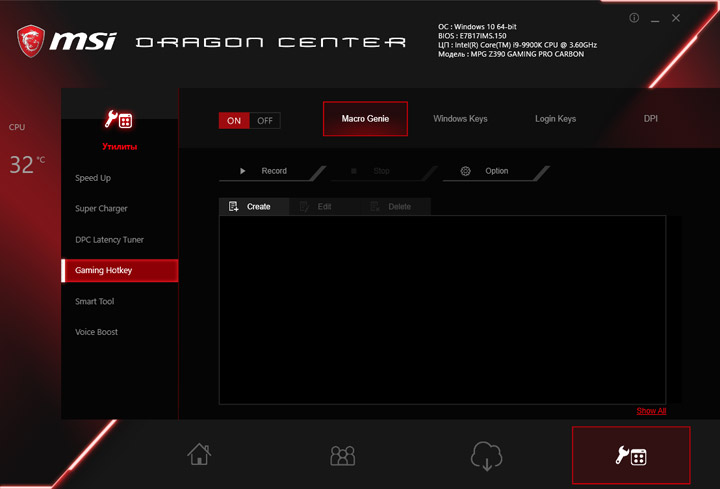Click the Show All link
720x489 pixels.
(651, 411)
